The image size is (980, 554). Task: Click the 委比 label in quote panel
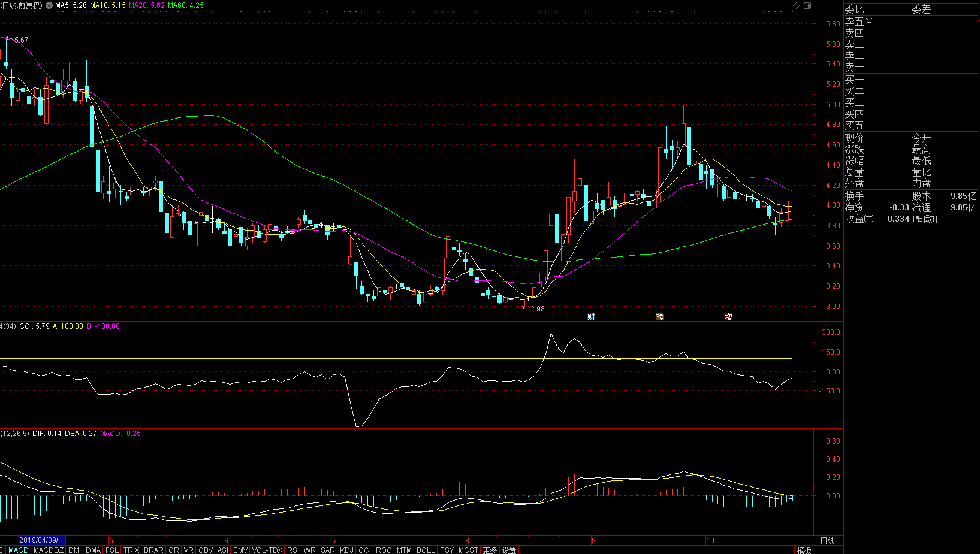tap(854, 10)
